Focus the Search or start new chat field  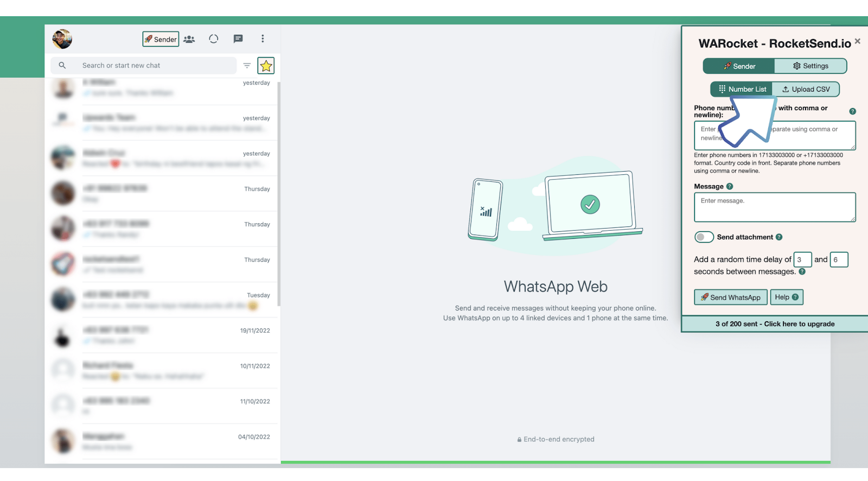tap(144, 66)
